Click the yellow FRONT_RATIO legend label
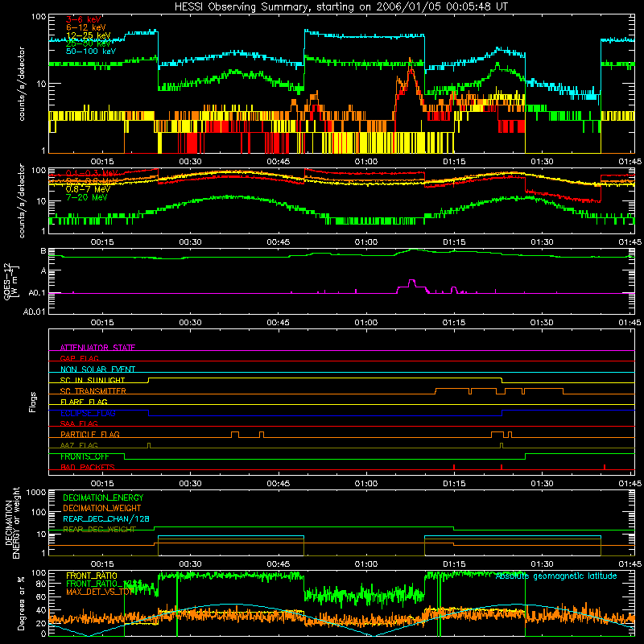This screenshot has width=644, height=644. 92,576
